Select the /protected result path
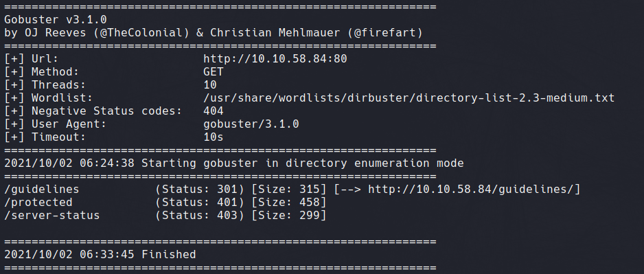 tap(38, 203)
